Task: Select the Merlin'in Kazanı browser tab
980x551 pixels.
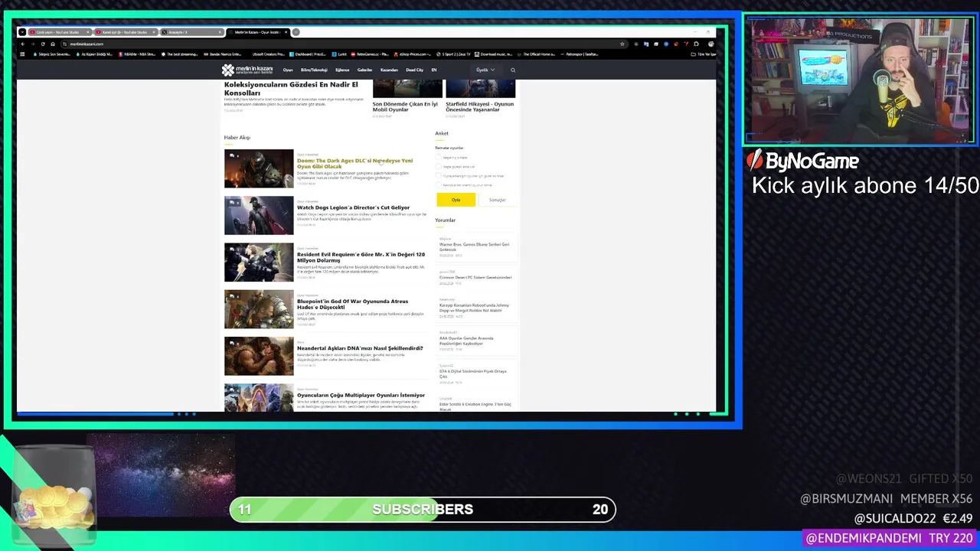Action: [257, 32]
